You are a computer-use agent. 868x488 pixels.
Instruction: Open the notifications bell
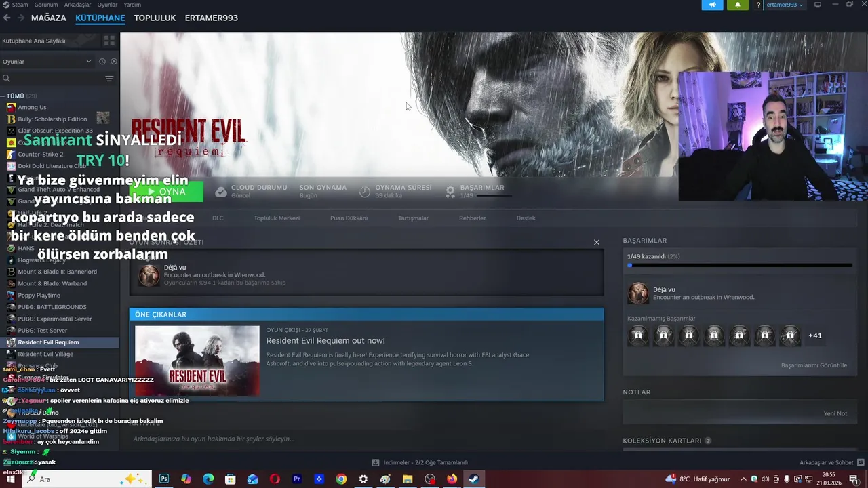738,5
